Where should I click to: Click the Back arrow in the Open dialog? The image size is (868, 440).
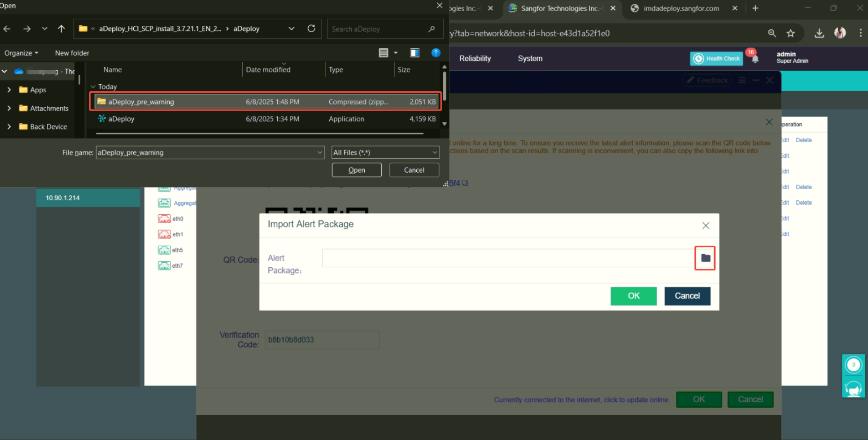[7, 29]
